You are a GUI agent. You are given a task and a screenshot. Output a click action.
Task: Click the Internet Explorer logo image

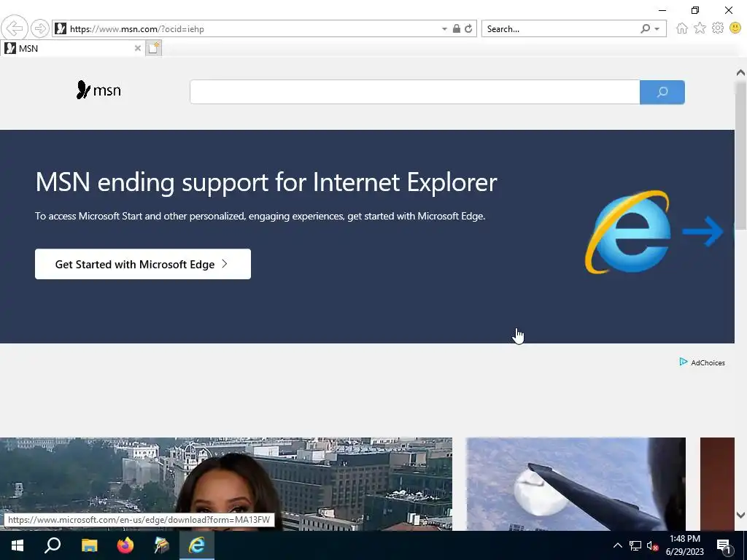tap(628, 233)
